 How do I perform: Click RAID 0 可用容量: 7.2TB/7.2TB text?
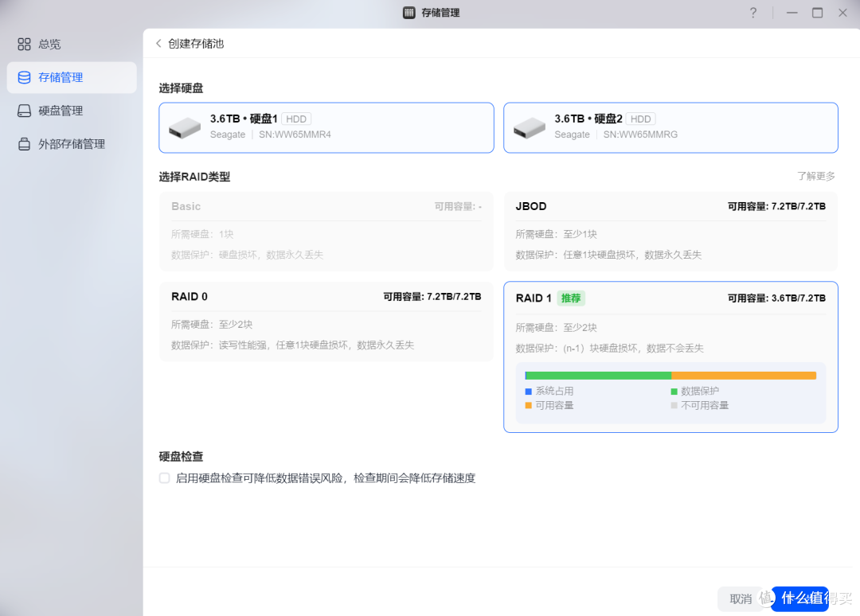[432, 297]
